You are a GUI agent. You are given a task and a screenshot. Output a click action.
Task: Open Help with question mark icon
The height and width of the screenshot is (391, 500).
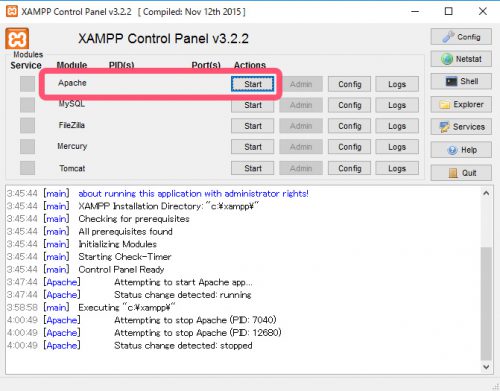[461, 150]
